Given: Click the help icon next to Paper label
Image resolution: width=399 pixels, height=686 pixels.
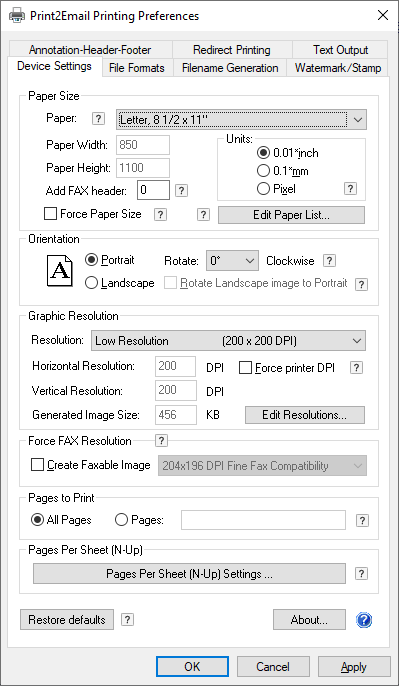Looking at the screenshot, I should pos(99,119).
